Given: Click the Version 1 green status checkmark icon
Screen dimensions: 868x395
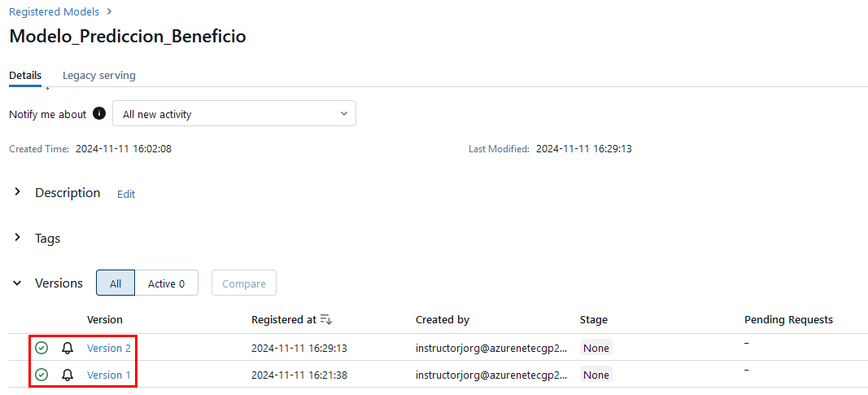Looking at the screenshot, I should (x=41, y=375).
